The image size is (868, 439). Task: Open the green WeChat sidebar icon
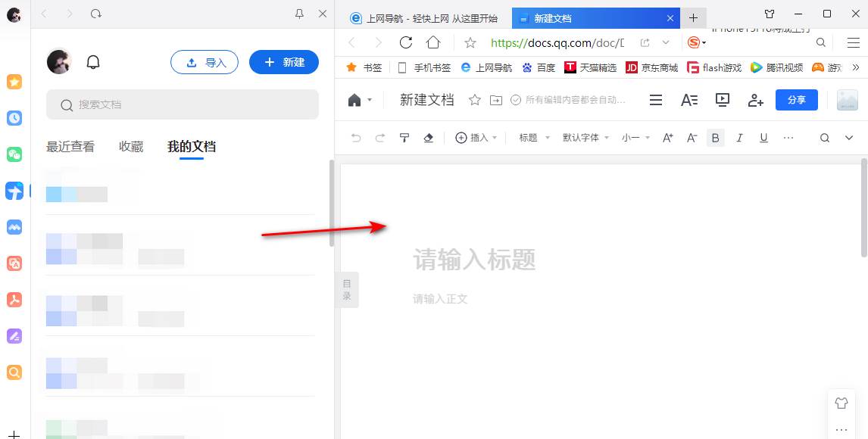tap(14, 154)
